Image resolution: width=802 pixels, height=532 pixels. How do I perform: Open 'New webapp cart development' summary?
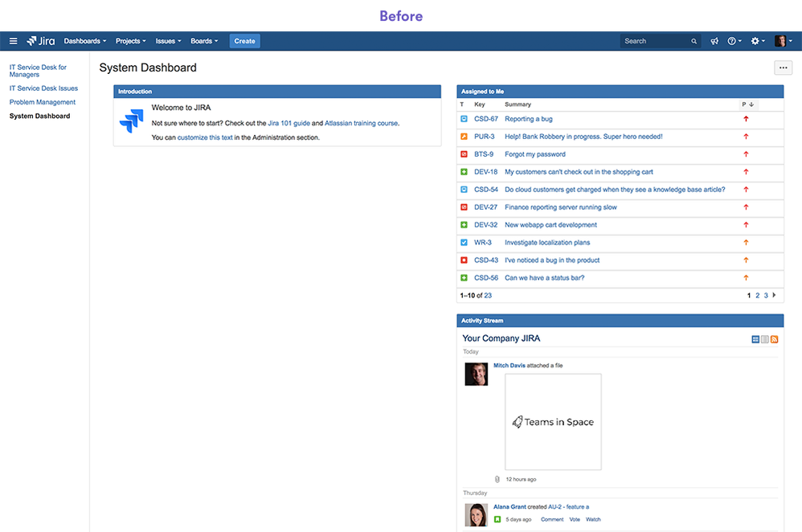pyautogui.click(x=550, y=224)
